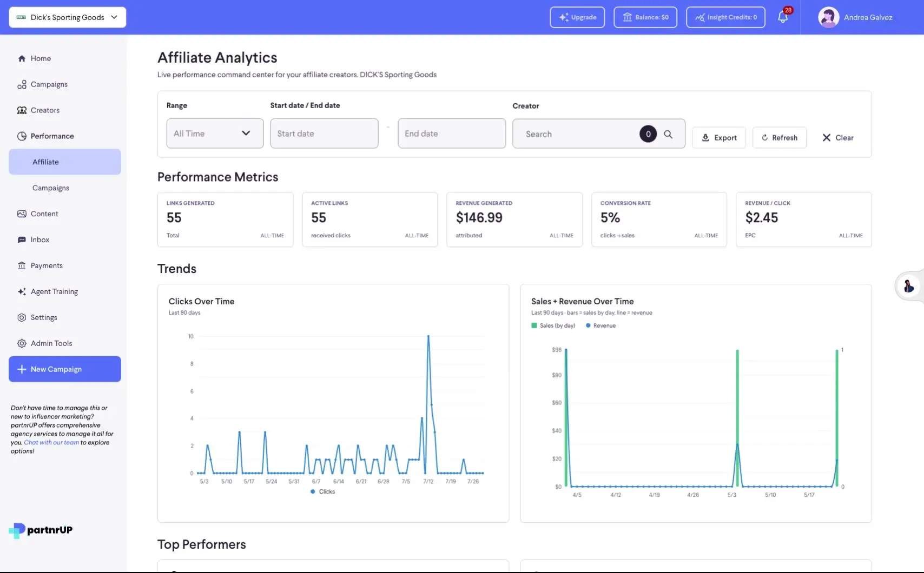
Task: Click the New Campaign button
Action: [65, 369]
